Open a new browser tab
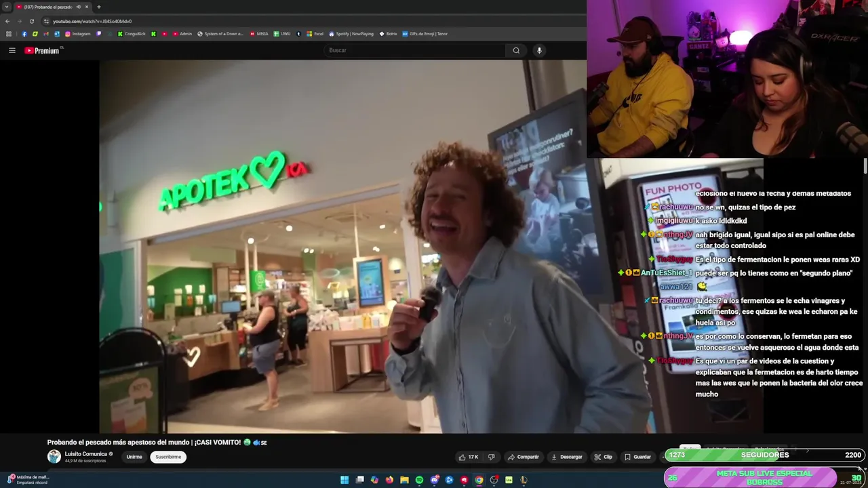Image resolution: width=868 pixels, height=488 pixels. (x=99, y=7)
